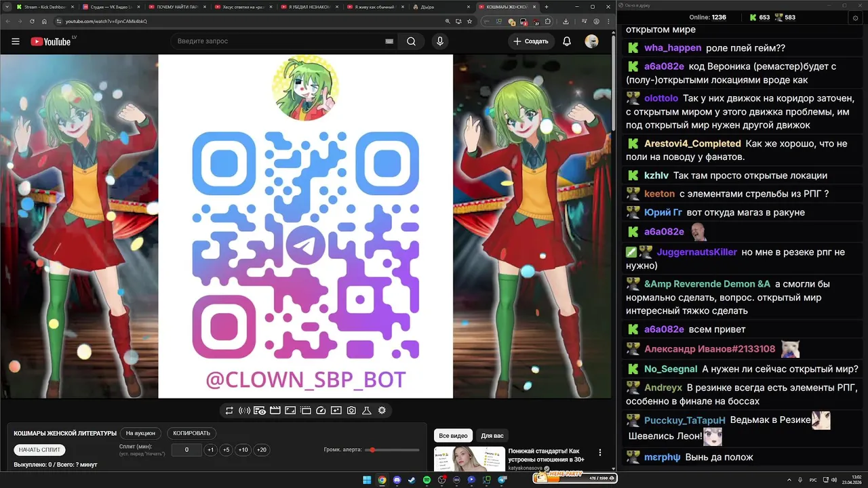Switch to Студия — VK Видео tab
The height and width of the screenshot is (488, 868).
pyautogui.click(x=110, y=7)
